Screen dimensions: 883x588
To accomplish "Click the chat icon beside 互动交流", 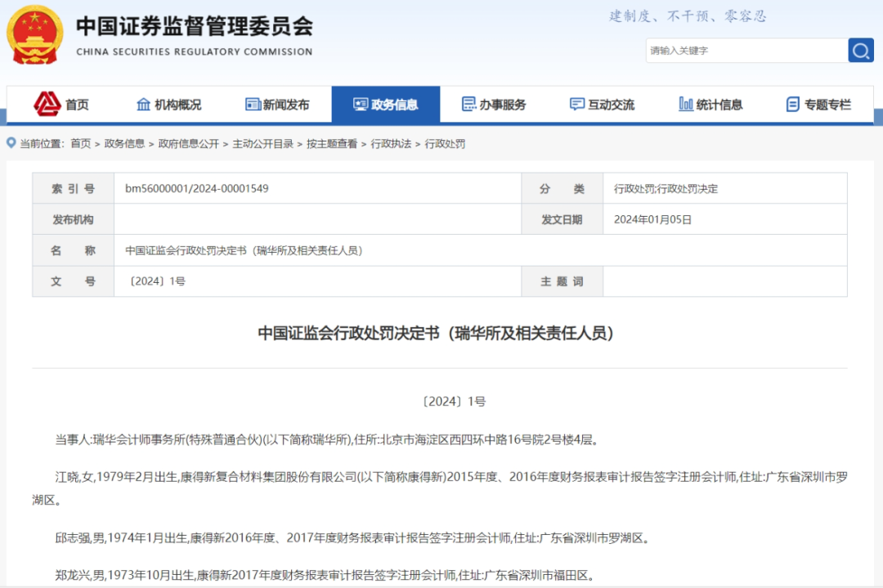I will pyautogui.click(x=577, y=104).
